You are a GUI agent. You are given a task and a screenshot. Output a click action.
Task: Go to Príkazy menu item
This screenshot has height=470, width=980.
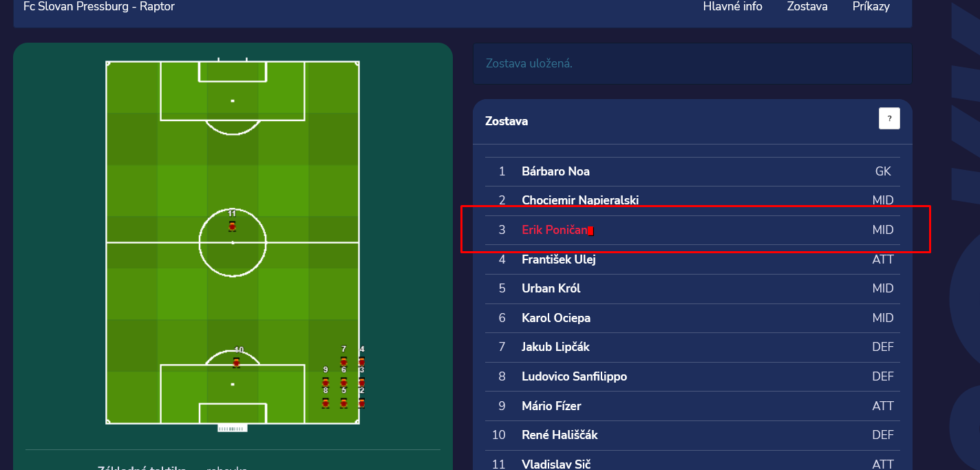point(871,6)
